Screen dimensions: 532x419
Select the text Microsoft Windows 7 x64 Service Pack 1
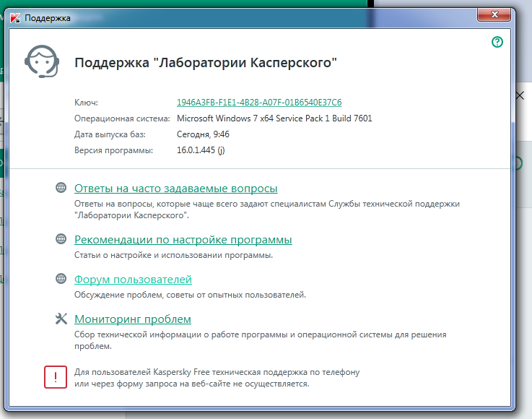[253, 118]
